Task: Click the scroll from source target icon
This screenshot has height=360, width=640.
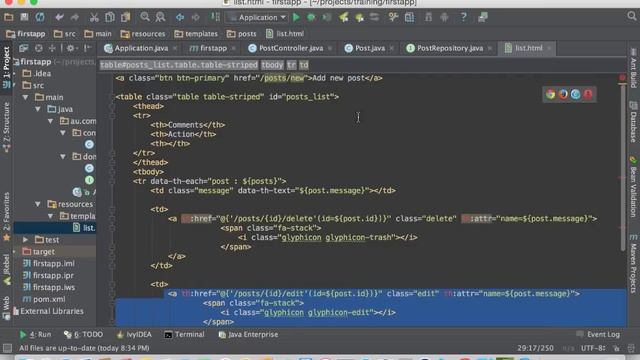Action: [38, 48]
